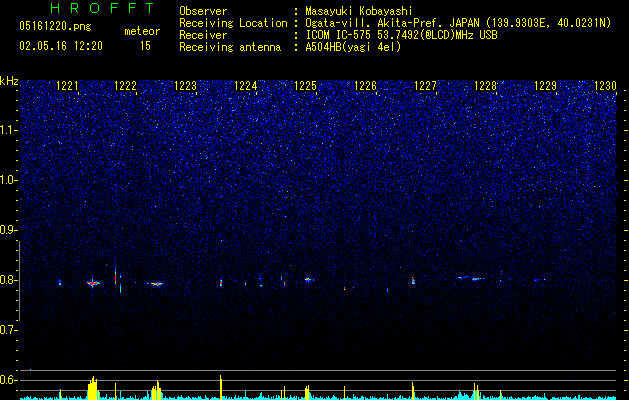Click the 0.6 frequency axis label

tap(9, 380)
